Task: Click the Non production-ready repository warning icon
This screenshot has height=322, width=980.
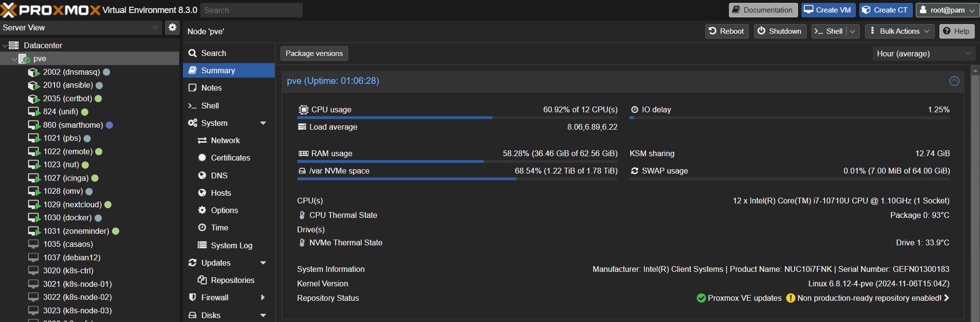Action: pos(790,298)
